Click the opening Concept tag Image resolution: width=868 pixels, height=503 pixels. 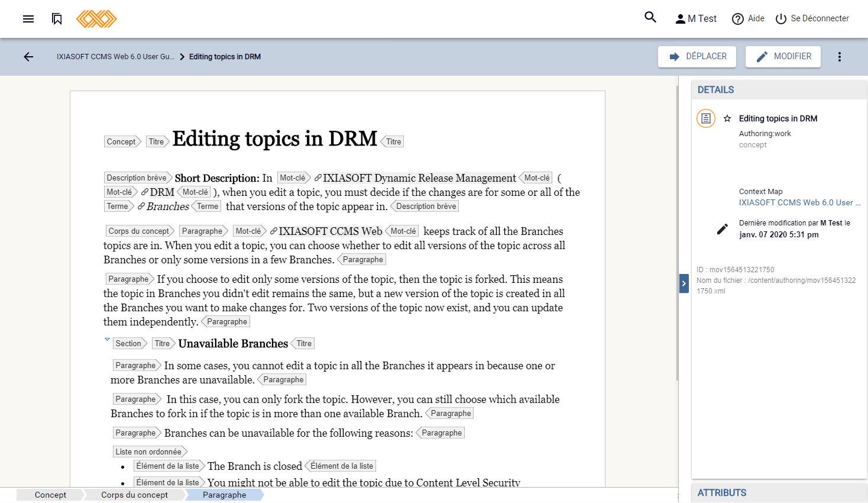pos(122,141)
